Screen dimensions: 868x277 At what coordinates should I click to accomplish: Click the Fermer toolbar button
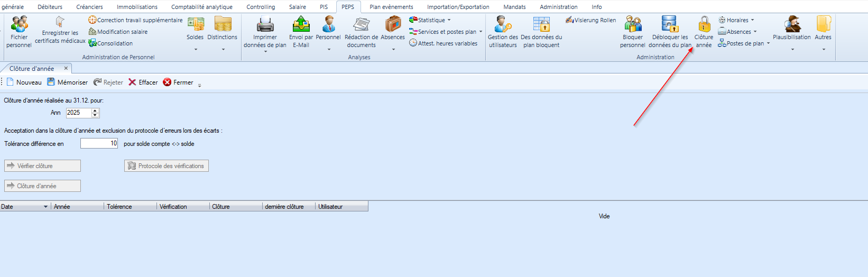tap(178, 82)
